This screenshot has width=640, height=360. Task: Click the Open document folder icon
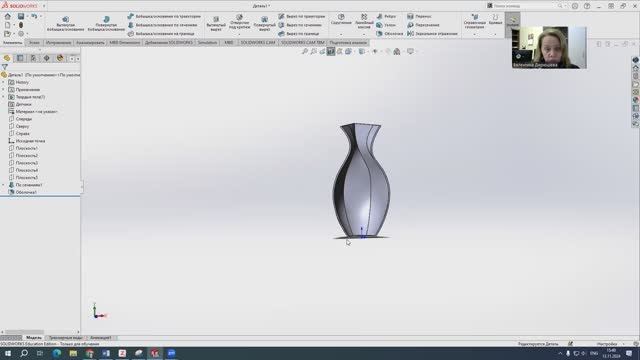click(8, 33)
